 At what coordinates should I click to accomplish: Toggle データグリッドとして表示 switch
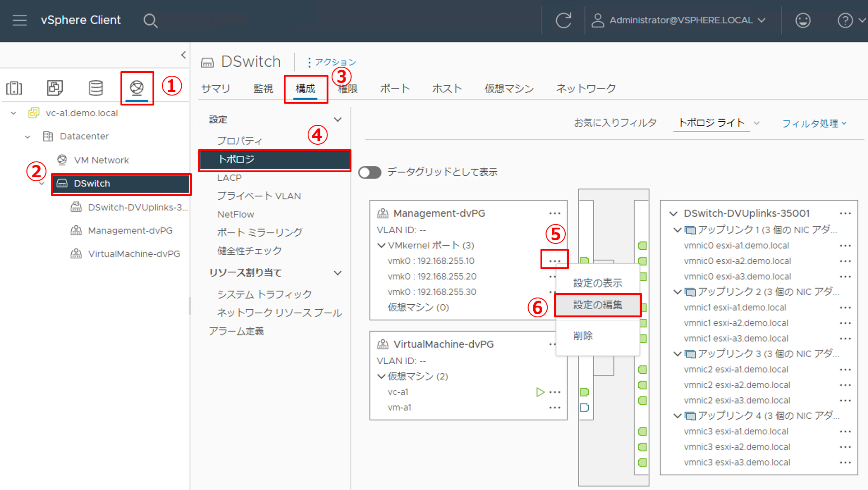click(x=370, y=172)
